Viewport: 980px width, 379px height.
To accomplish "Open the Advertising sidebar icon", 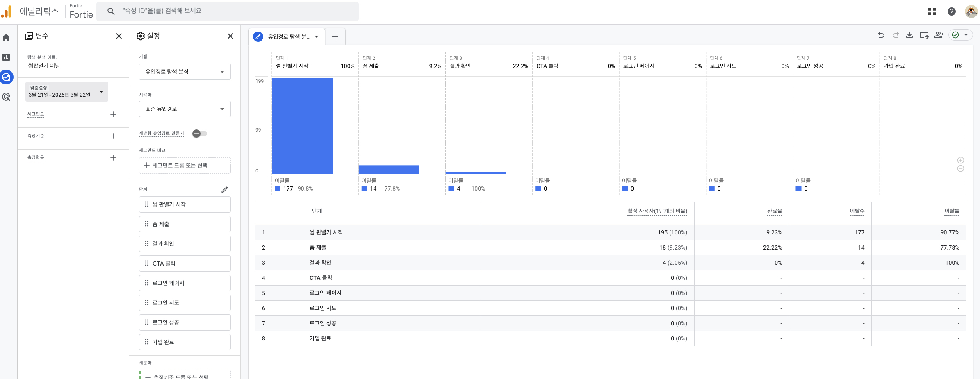I will point(6,97).
